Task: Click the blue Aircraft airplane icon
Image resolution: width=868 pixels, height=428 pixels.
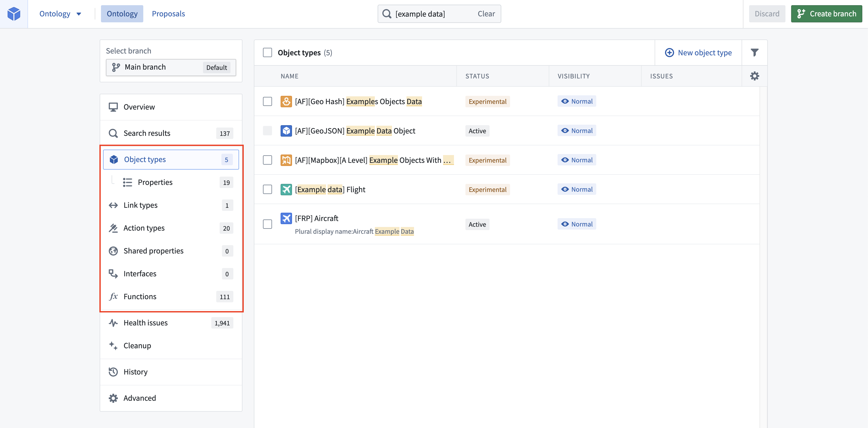Action: [x=286, y=218]
